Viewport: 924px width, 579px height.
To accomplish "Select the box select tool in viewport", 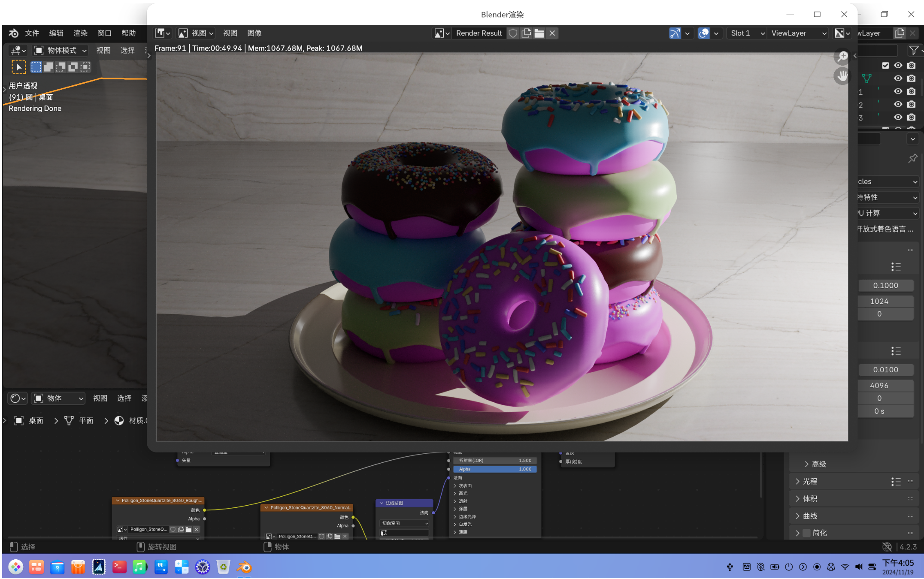I will click(36, 67).
